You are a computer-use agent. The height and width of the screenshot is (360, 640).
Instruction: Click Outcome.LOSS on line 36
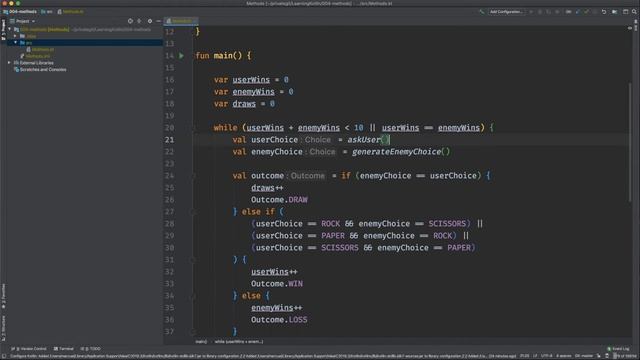click(x=279, y=320)
